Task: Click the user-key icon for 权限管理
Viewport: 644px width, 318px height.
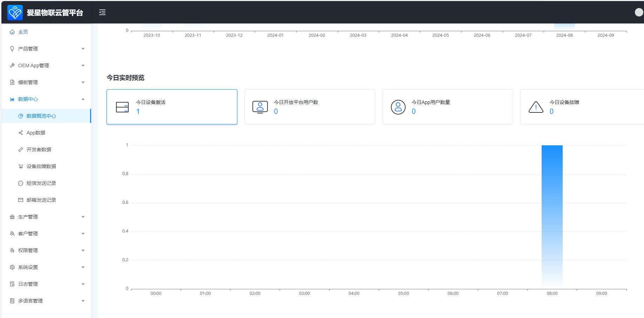Action: (x=12, y=250)
